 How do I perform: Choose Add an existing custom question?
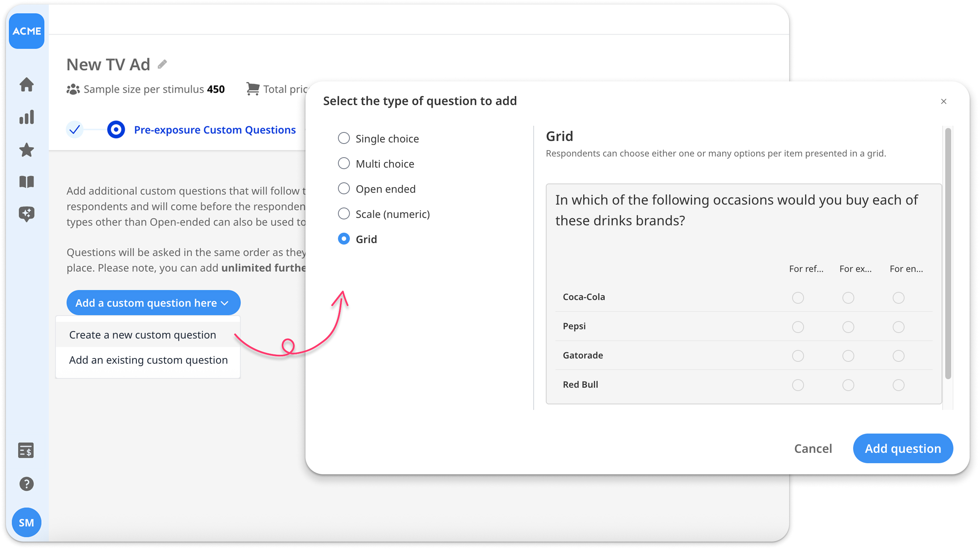[x=148, y=360]
